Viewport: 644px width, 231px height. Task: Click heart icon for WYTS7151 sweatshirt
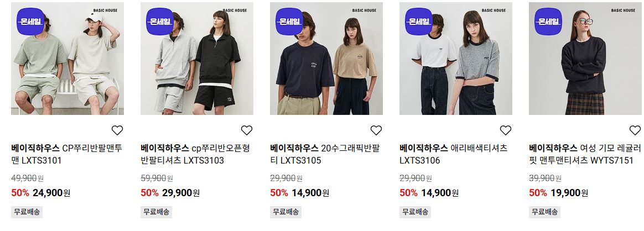(635, 130)
